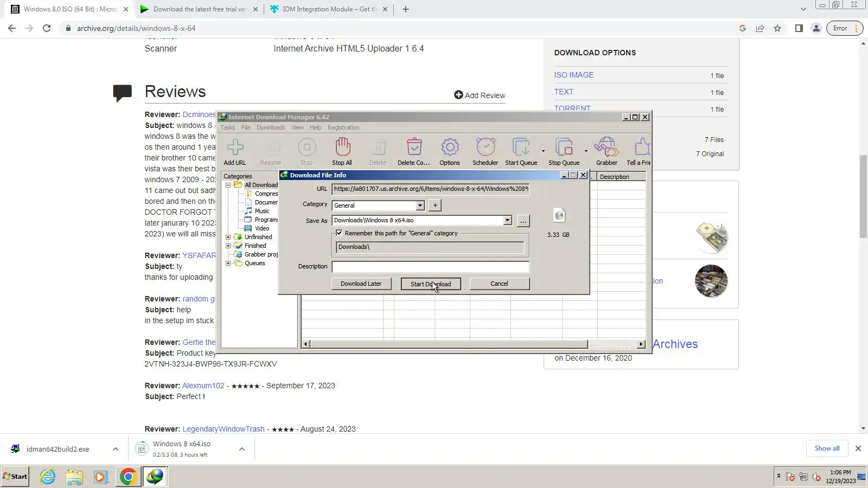
Task: Open options chevron for idman642build2.exe download
Action: click(116, 449)
